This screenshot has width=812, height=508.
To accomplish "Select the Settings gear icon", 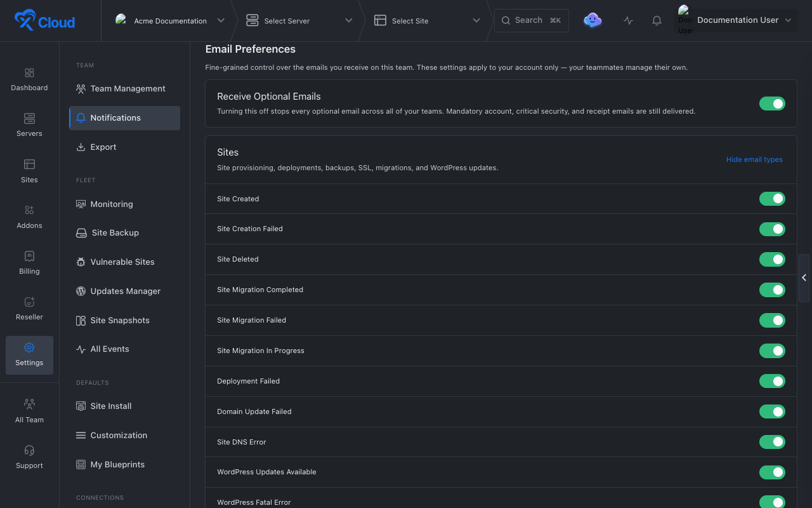I will [x=29, y=347].
